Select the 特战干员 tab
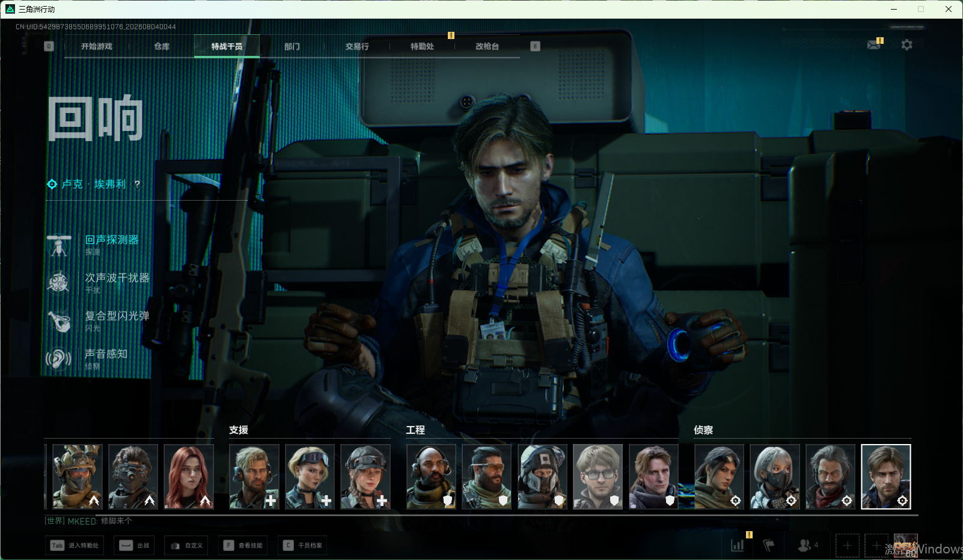This screenshot has height=560, width=963. (227, 46)
